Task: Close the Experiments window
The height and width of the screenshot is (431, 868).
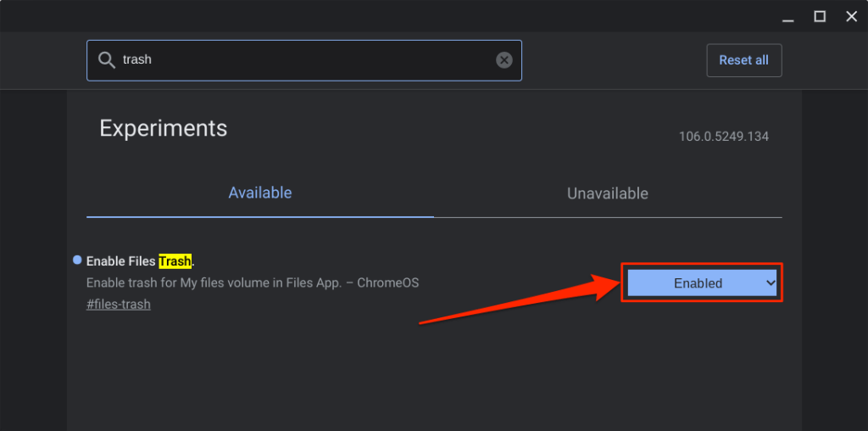Action: point(852,16)
